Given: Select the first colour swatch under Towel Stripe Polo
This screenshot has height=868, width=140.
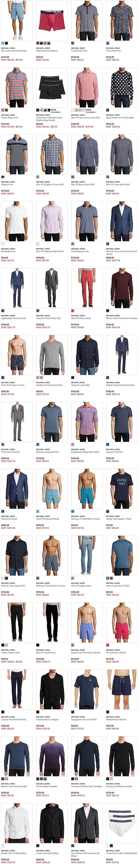Looking at the screenshot, I should point(3,110).
